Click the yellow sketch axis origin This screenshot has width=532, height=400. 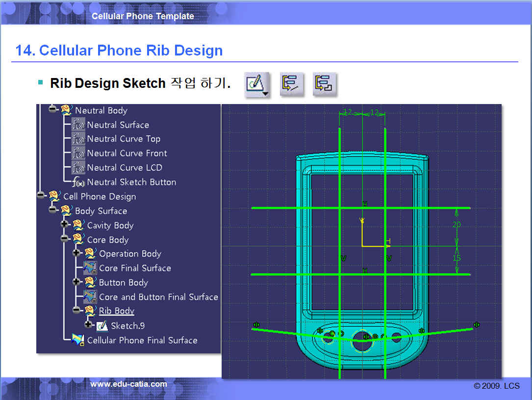tap(362, 246)
